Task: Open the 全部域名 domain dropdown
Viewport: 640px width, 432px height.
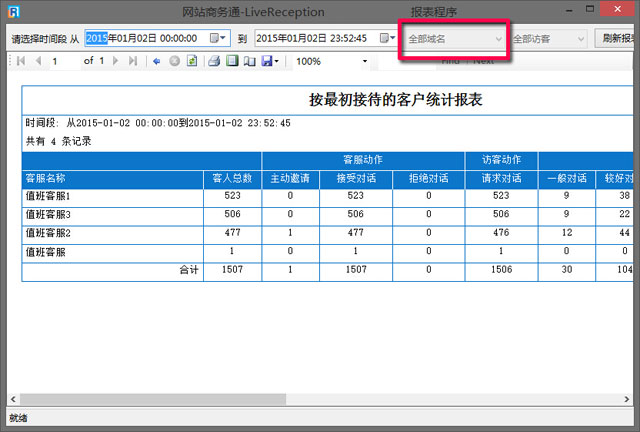Action: (x=454, y=39)
